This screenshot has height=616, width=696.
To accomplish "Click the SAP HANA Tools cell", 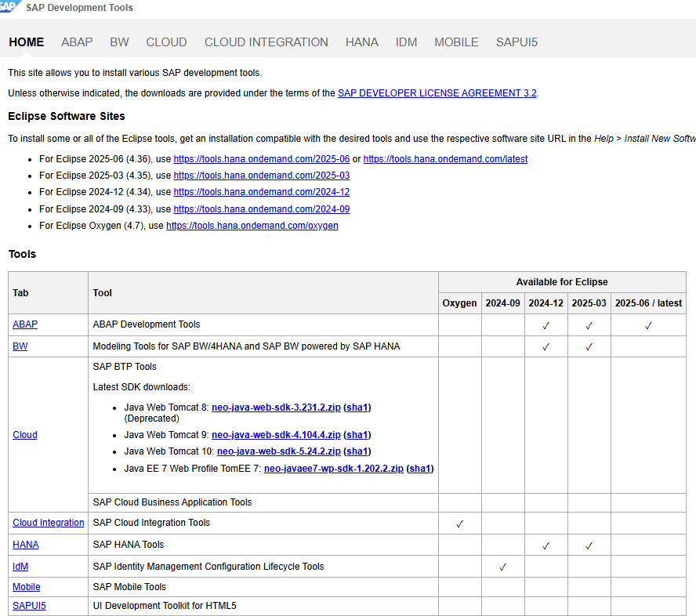I will [x=263, y=545].
